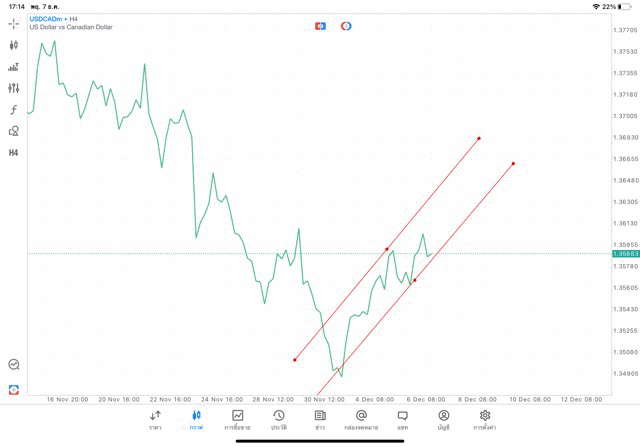This screenshot has height=447, width=640.
Task: Open the กล่องจดหมาย (Mailbox) tab
Action: pos(361,420)
